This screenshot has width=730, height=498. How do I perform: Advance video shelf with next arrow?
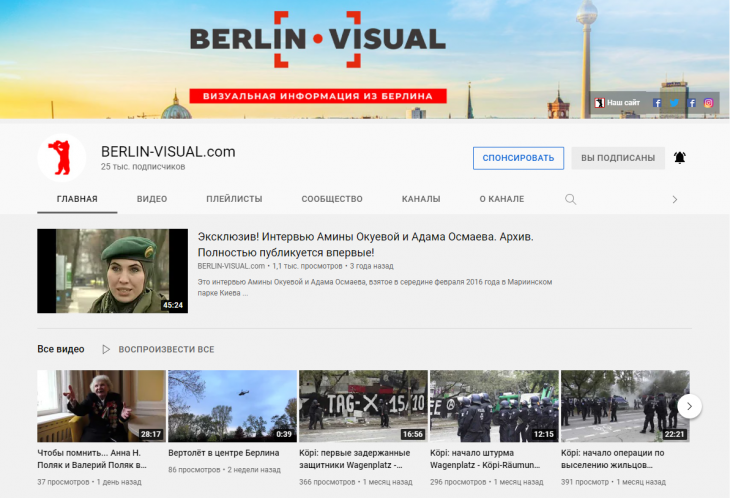pos(689,406)
